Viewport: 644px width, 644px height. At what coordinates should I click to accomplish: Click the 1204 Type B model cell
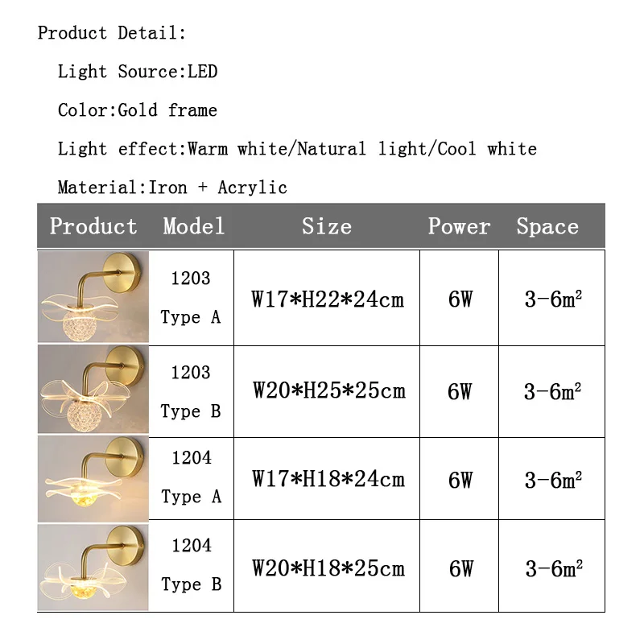coord(191,566)
